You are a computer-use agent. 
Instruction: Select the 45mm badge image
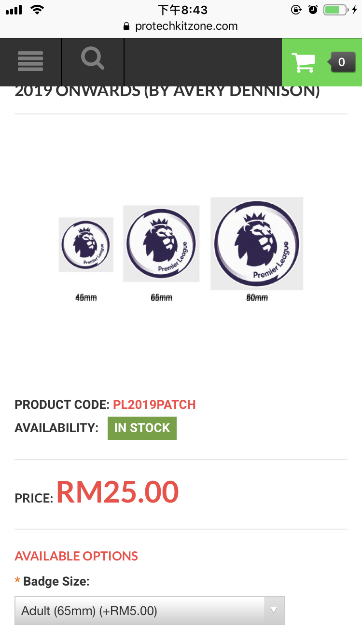(x=86, y=245)
